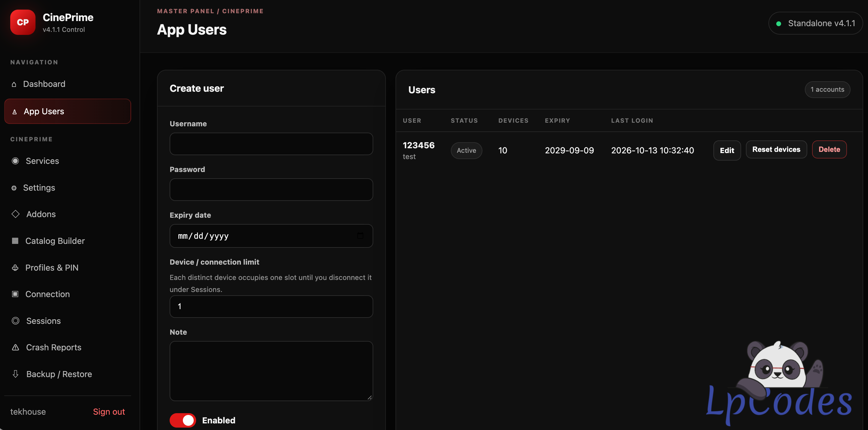Click the Catalog Builder grid icon
Viewport: 868px width, 430px height.
[15, 241]
